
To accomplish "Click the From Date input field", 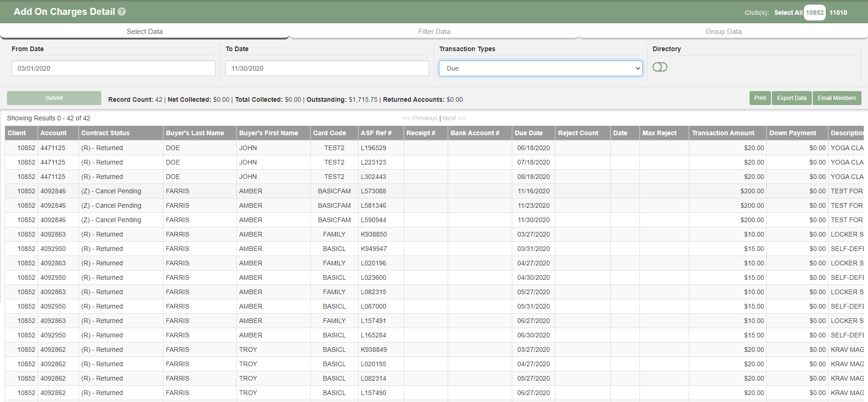I will coord(113,68).
